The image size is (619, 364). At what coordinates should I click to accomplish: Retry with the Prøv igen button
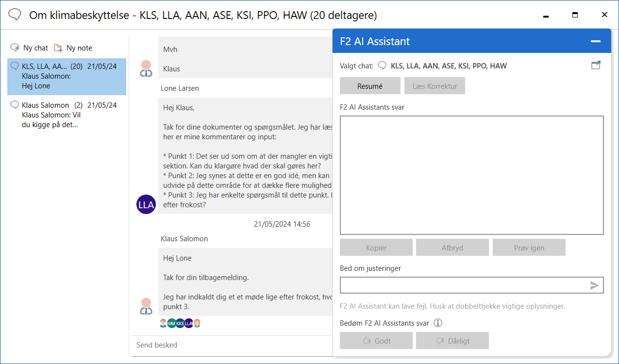point(529,248)
